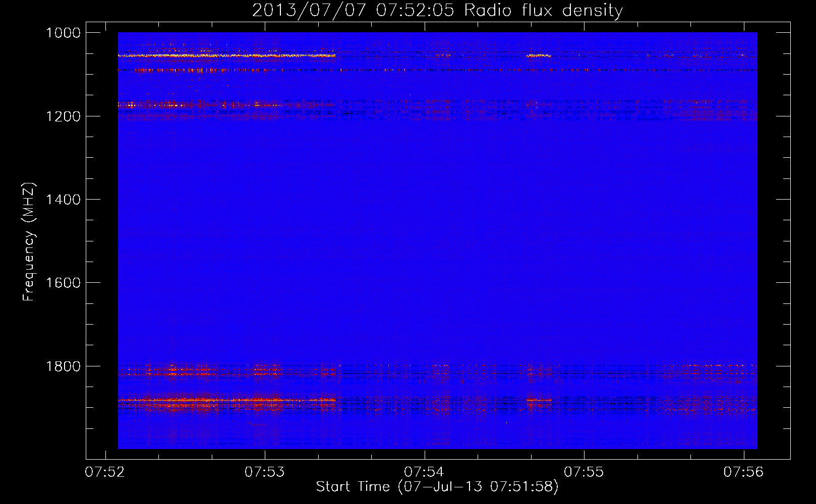Screen dimensions: 816x504
Task: Click the 1600 frequency tick label
Action: point(63,283)
